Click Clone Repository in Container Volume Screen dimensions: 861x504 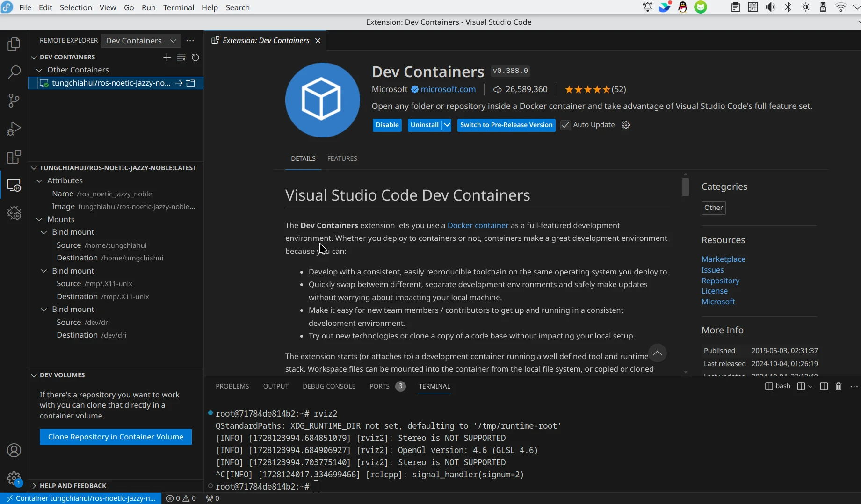pos(116,437)
